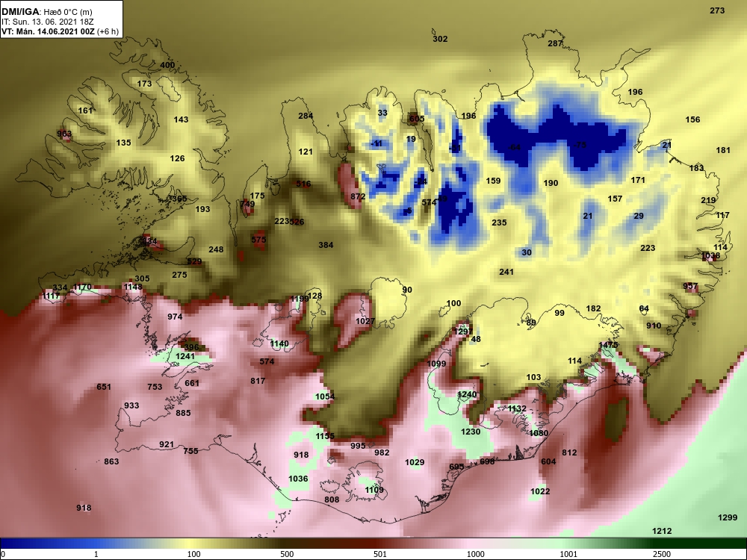
Task: Click the value 135
Action: 123,143
